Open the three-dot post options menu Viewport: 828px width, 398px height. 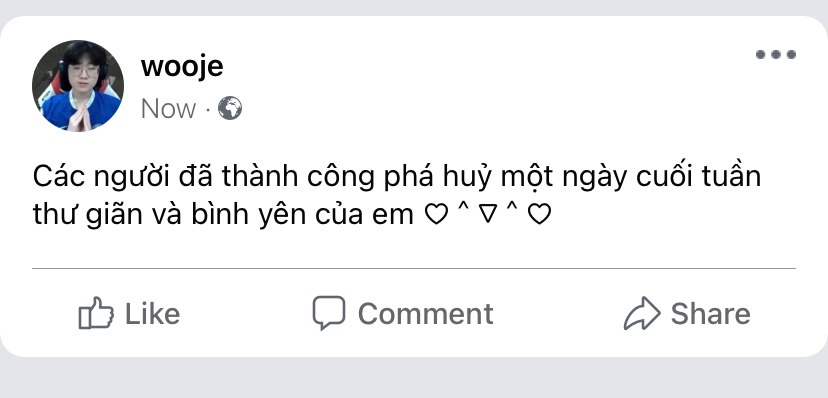pyautogui.click(x=776, y=54)
